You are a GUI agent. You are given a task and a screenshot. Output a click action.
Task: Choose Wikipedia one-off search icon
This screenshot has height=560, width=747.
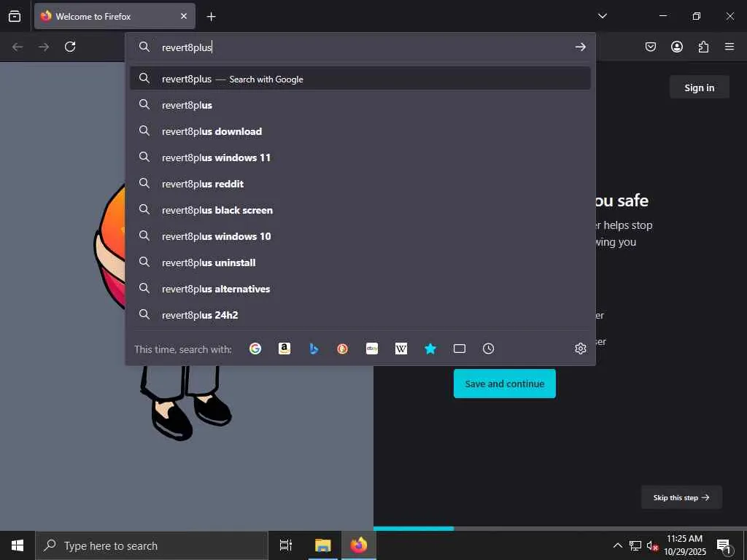click(401, 349)
